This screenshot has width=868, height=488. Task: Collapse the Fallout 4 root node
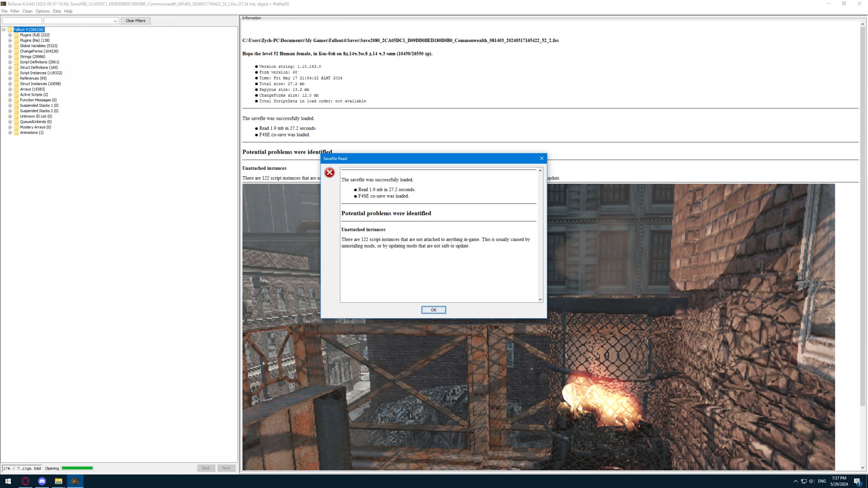4,30
